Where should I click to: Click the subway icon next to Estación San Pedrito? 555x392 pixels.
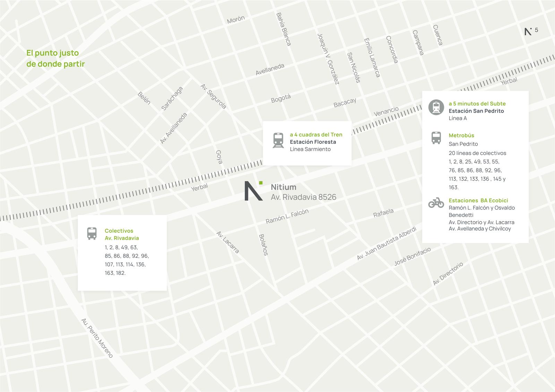[x=436, y=107]
